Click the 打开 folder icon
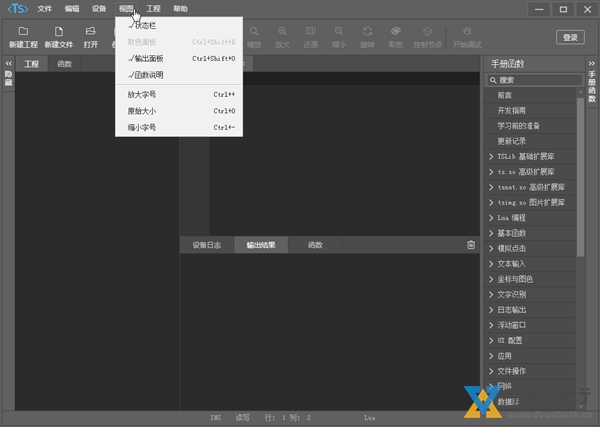 pos(91,33)
